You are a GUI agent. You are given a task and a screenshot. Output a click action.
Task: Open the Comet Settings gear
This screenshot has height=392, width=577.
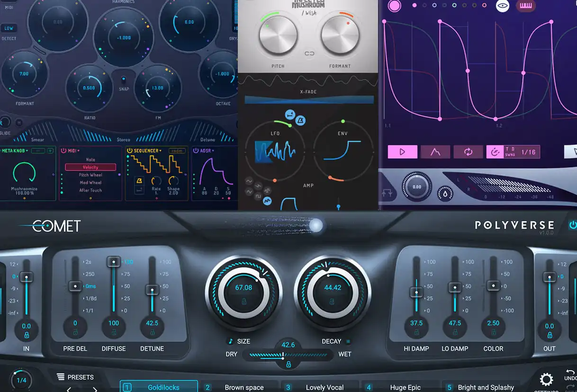546,379
